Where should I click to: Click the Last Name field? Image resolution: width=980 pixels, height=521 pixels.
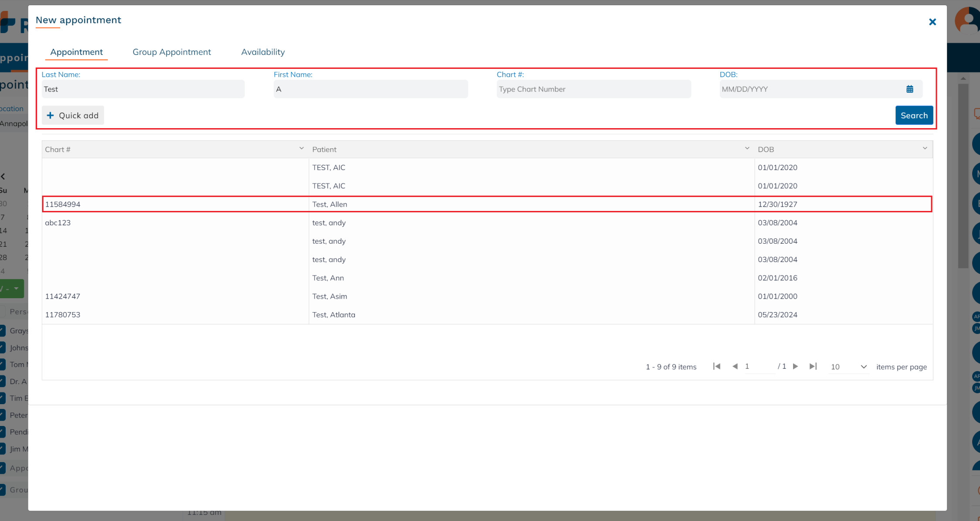click(x=143, y=89)
